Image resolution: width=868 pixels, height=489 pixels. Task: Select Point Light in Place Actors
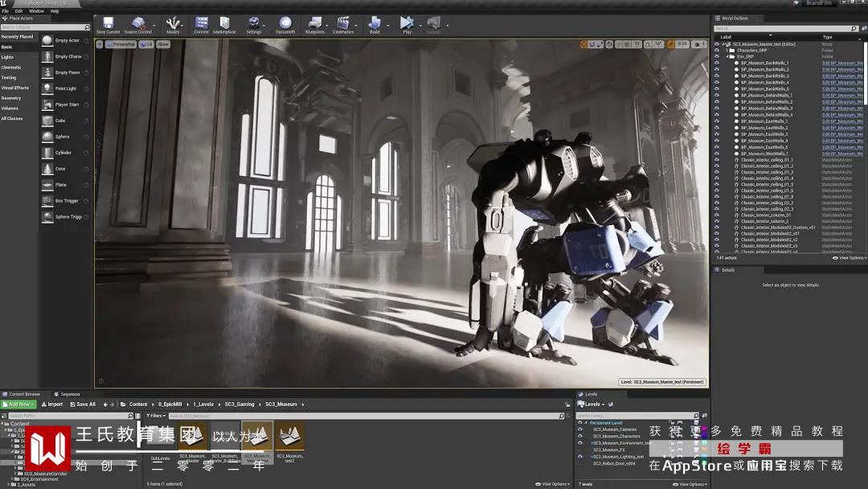[x=65, y=88]
